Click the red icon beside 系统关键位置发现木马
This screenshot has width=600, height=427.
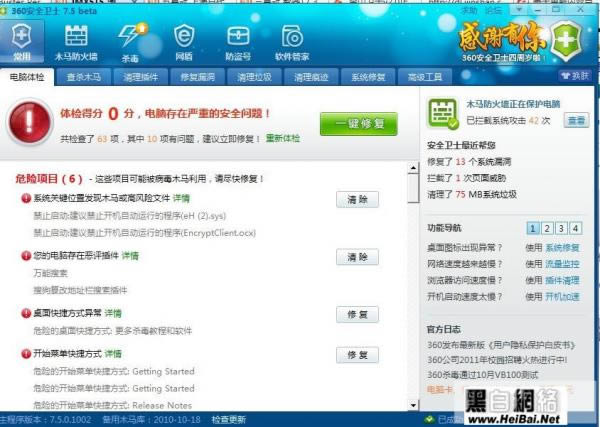[x=26, y=198]
